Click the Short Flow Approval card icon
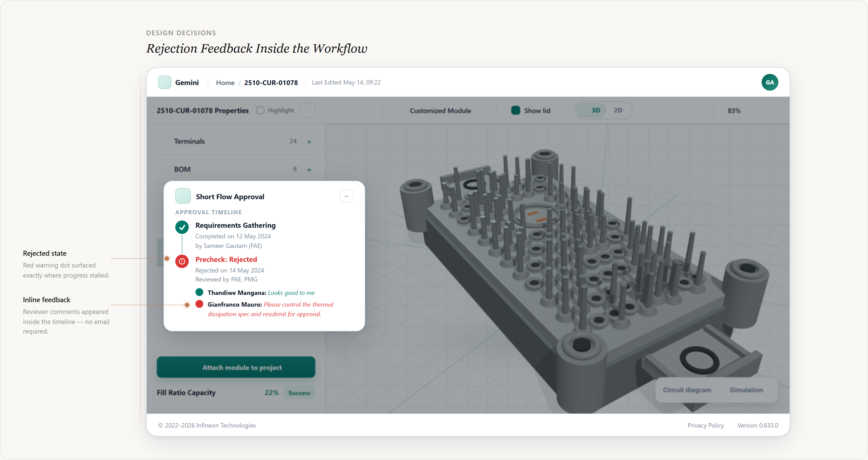This screenshot has height=460, width=868. point(183,196)
